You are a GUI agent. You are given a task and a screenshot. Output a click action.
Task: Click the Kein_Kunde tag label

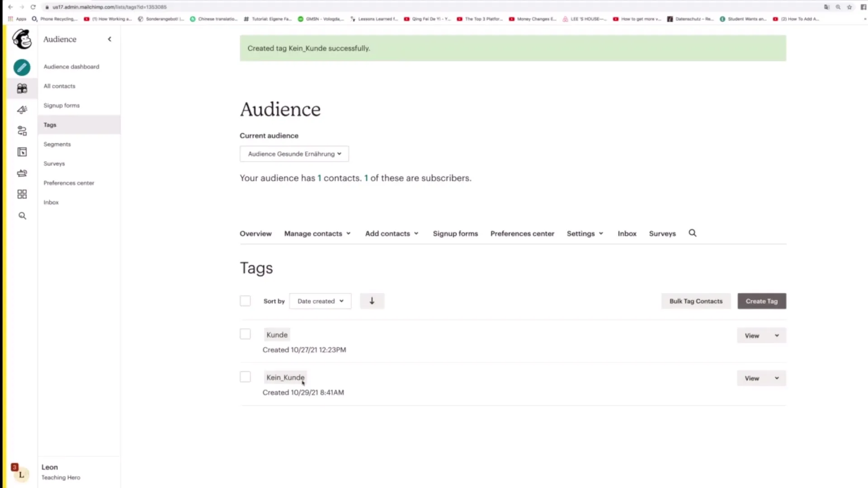285,377
